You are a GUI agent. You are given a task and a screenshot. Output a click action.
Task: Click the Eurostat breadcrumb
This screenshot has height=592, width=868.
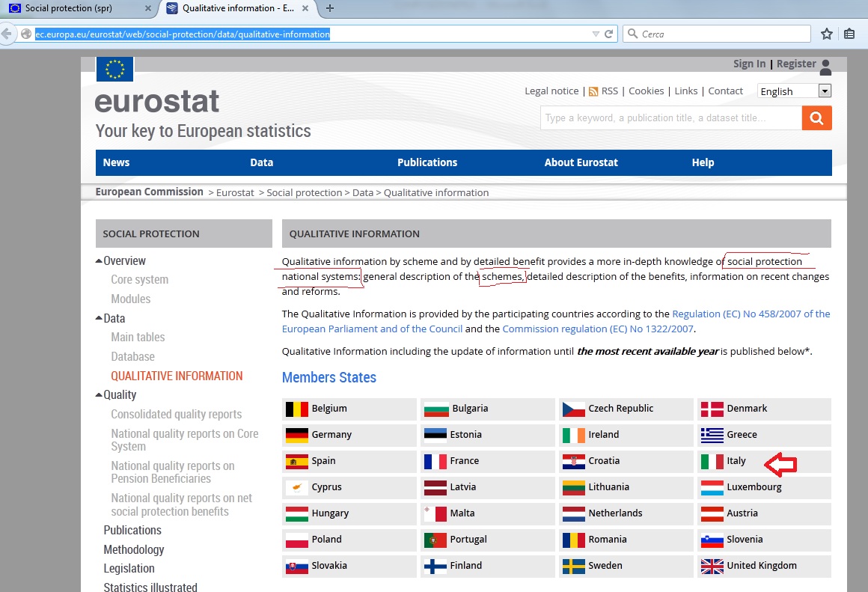[x=235, y=193]
